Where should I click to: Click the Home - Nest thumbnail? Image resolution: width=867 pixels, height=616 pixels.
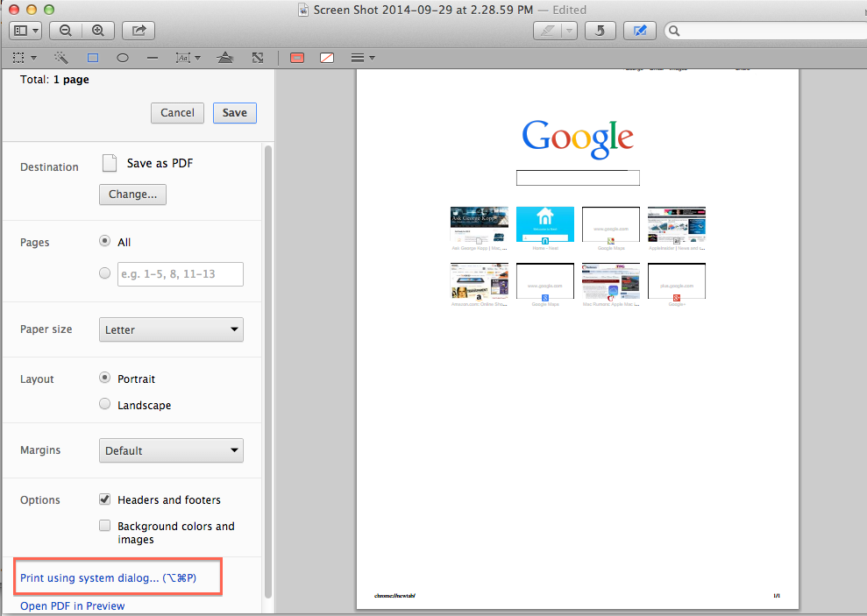(545, 225)
